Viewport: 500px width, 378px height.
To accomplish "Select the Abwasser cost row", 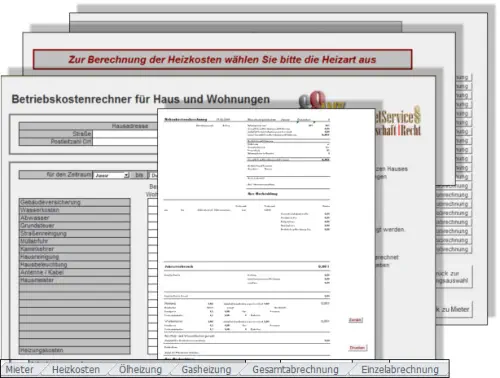I will 75,218.
